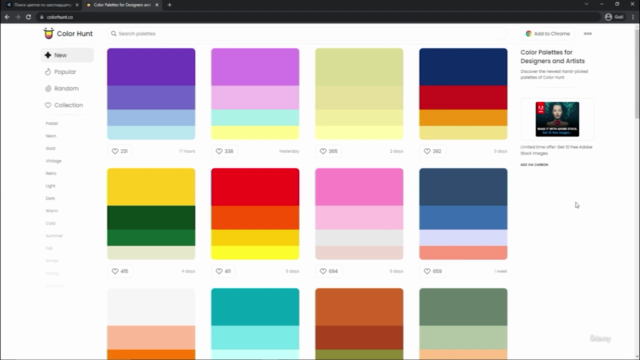This screenshot has width=640, height=360.
Task: Click the Chrome icon in Add to Chrome
Action: click(x=529, y=33)
